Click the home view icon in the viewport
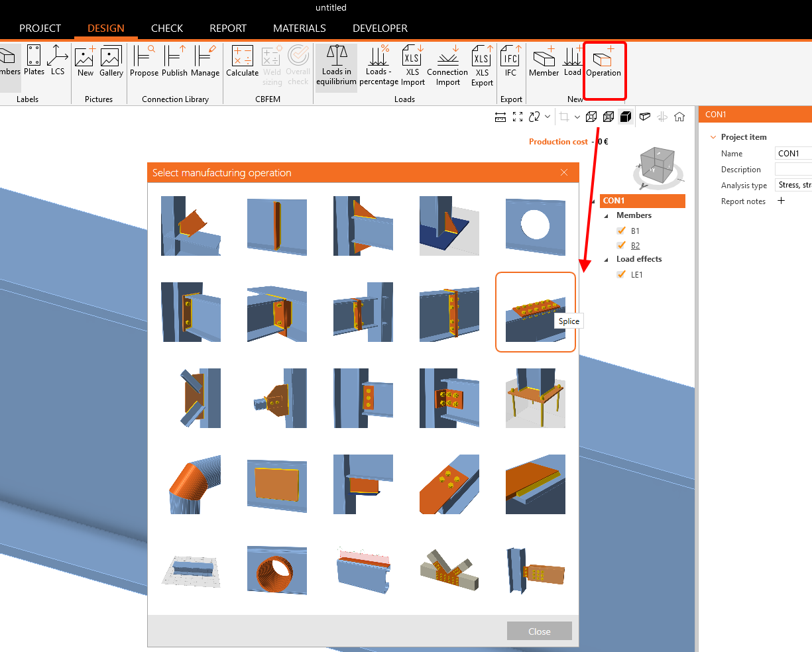 click(679, 116)
